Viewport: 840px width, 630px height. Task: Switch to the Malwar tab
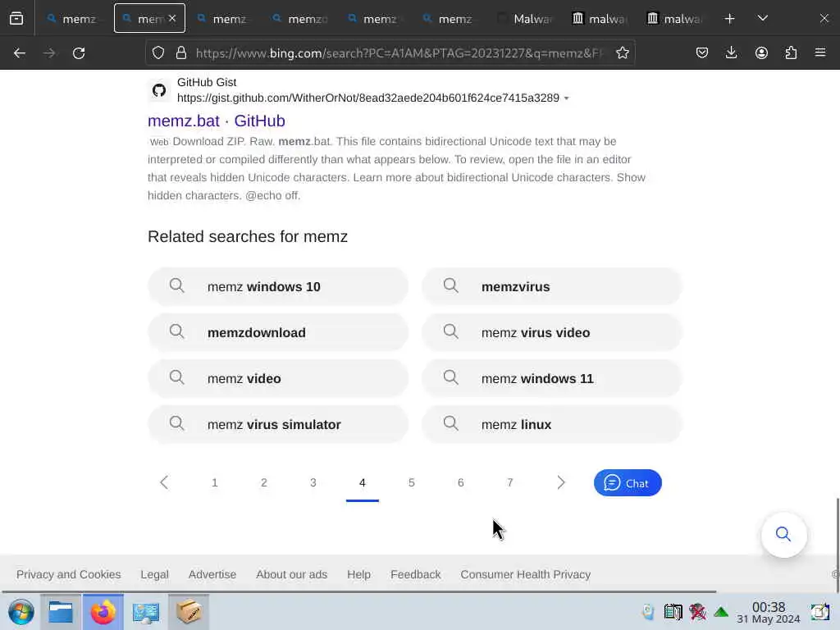[525, 19]
